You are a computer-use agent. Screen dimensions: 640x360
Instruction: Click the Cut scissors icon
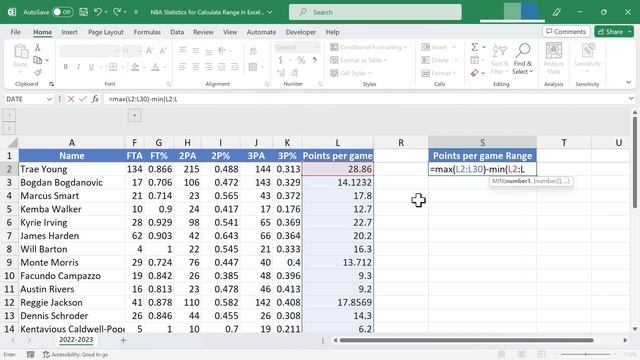click(38, 47)
